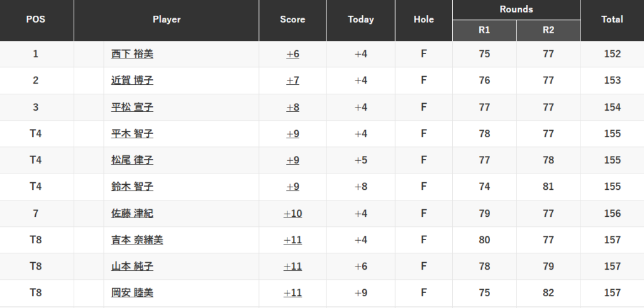644x308 pixels.
Task: Click the R1 rounds column header
Action: pos(484,31)
